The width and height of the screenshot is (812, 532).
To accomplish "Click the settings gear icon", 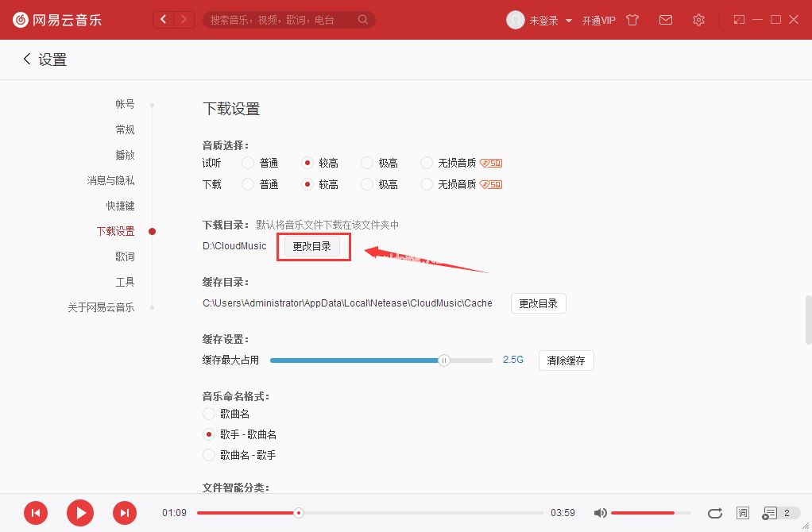I will click(x=698, y=20).
